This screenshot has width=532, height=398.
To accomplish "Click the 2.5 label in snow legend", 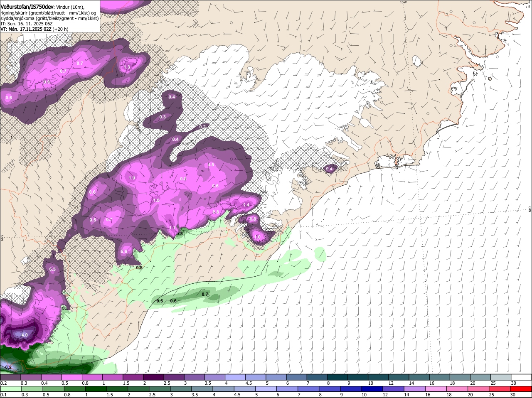I will (x=167, y=383).
